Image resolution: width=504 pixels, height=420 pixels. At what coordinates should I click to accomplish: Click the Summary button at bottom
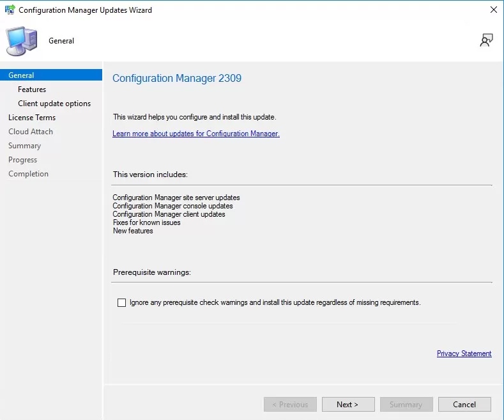tap(406, 404)
